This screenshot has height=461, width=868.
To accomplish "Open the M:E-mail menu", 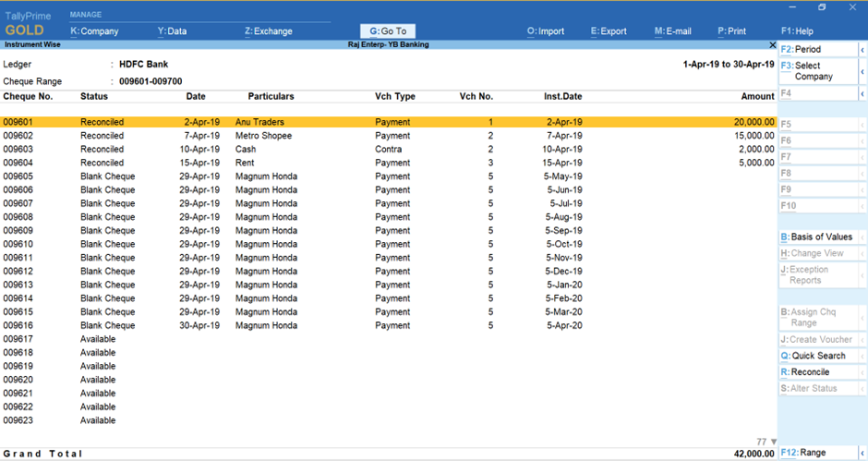I will 672,31.
